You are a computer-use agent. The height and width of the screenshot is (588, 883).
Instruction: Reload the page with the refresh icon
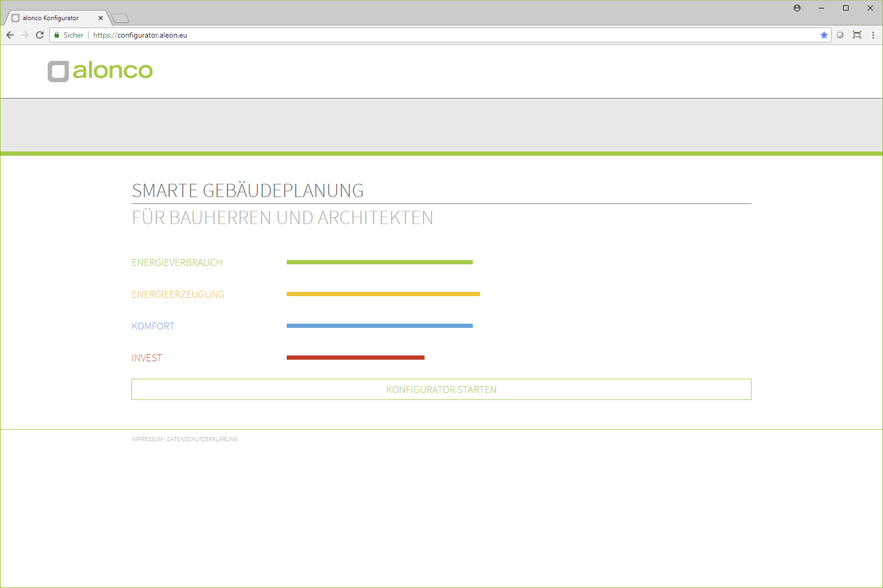pos(40,35)
